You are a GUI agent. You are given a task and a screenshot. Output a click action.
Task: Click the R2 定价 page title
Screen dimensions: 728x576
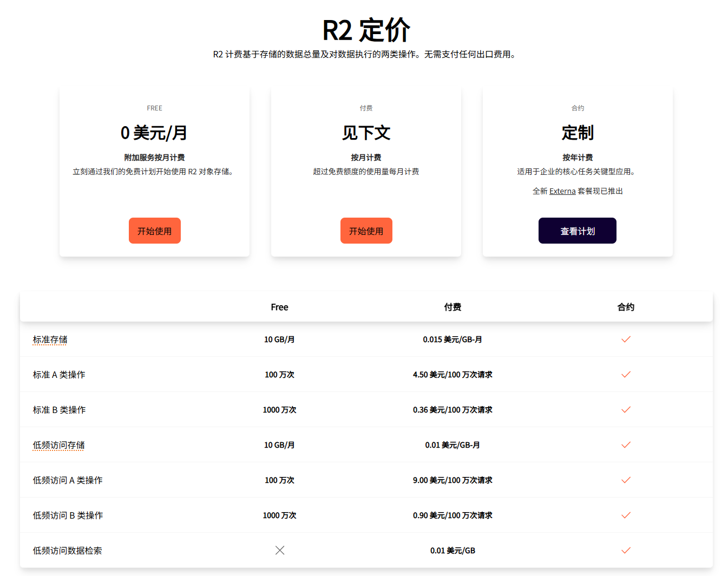coord(366,30)
